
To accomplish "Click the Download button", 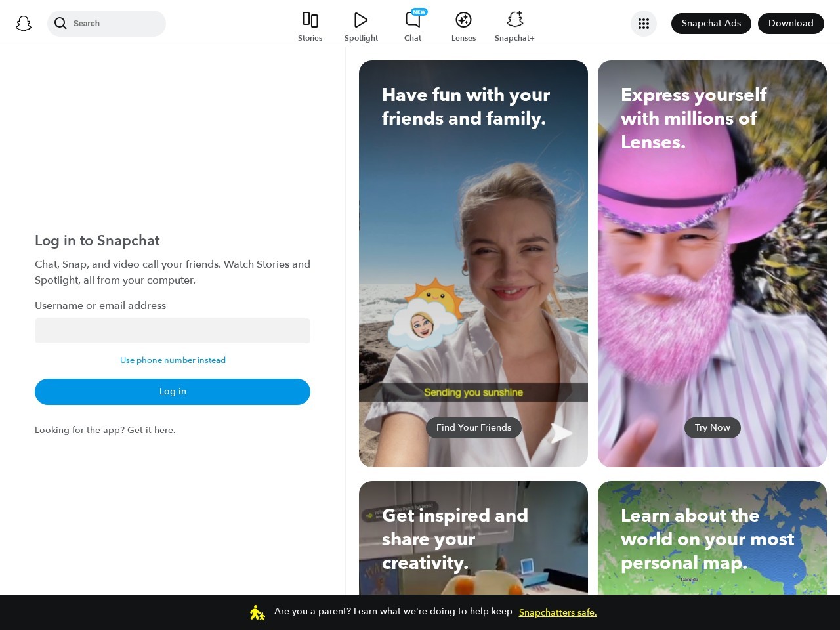I will click(791, 24).
